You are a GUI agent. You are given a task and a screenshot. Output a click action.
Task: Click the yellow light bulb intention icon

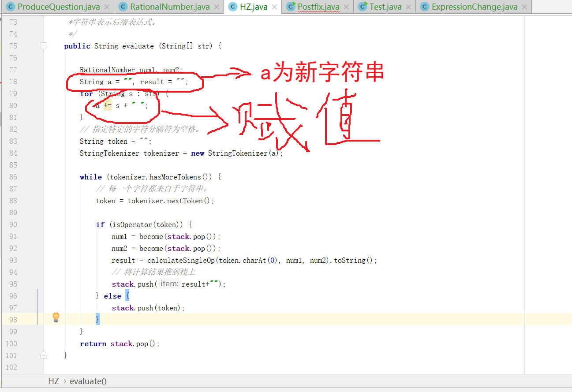[x=56, y=317]
